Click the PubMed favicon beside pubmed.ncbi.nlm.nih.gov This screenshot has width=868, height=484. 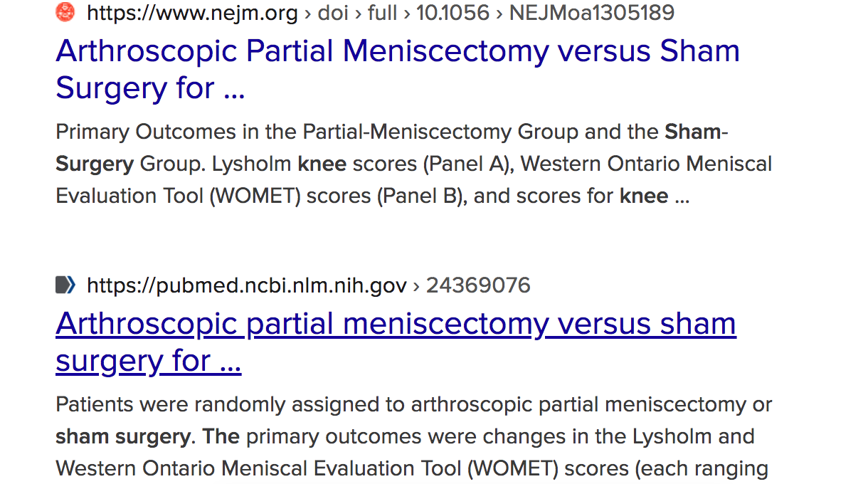pyautogui.click(x=65, y=285)
